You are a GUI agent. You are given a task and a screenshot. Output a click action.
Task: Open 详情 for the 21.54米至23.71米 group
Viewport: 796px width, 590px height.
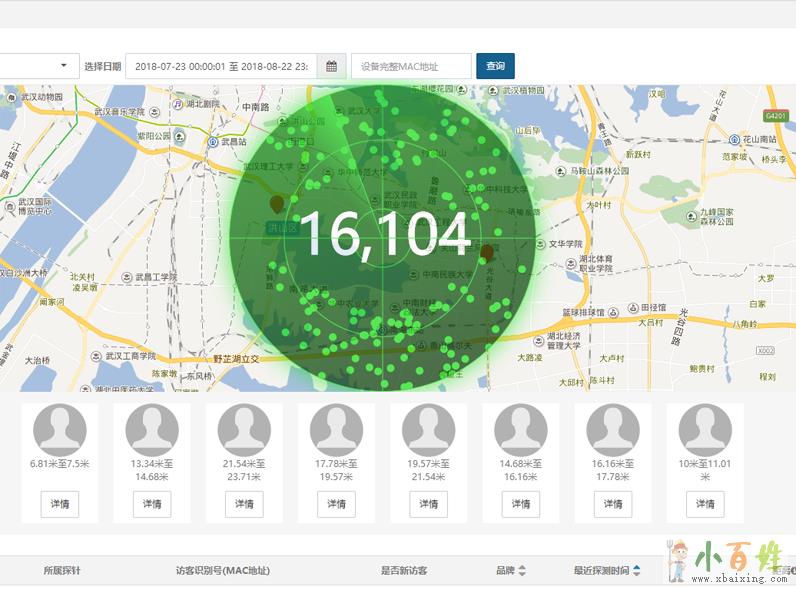(x=244, y=504)
